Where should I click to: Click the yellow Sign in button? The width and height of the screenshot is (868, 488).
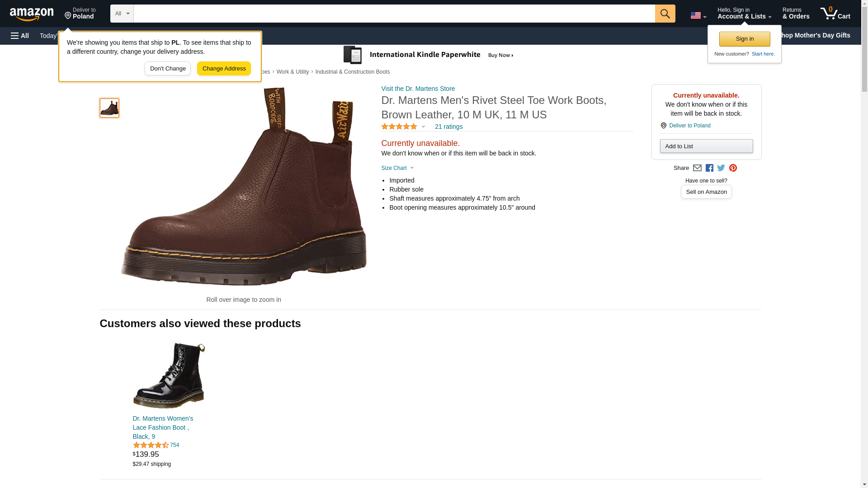[x=745, y=39]
